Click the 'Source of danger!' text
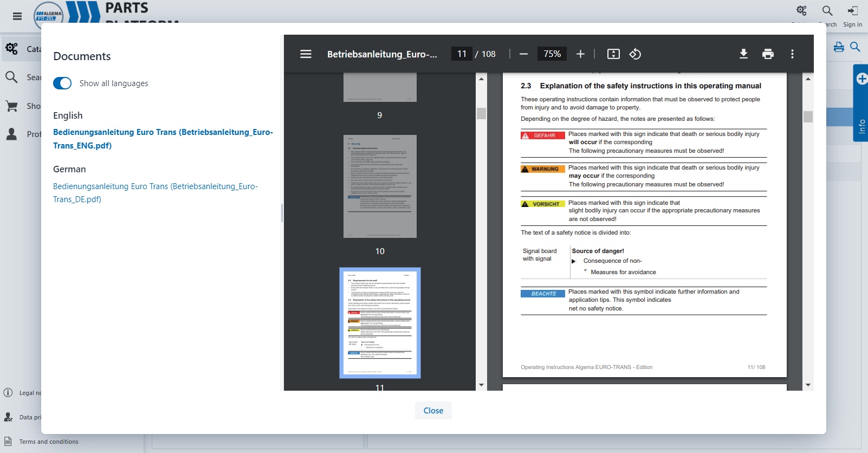 pyautogui.click(x=598, y=251)
